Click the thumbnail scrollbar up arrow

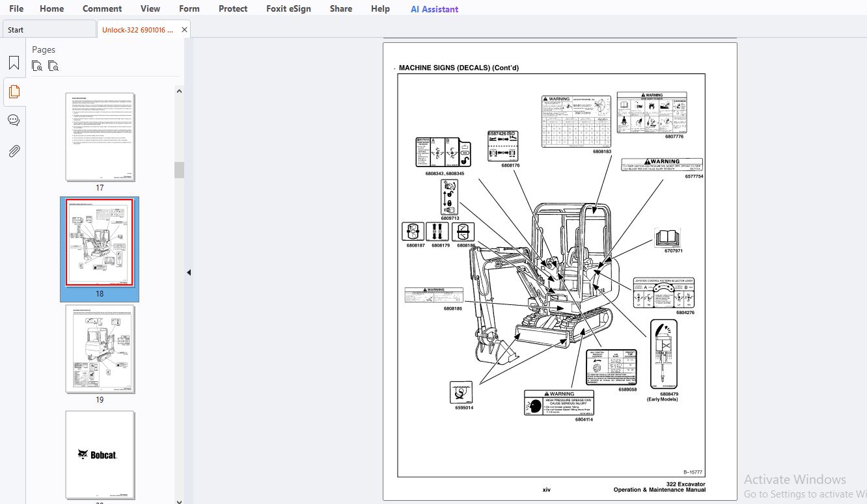(x=179, y=91)
